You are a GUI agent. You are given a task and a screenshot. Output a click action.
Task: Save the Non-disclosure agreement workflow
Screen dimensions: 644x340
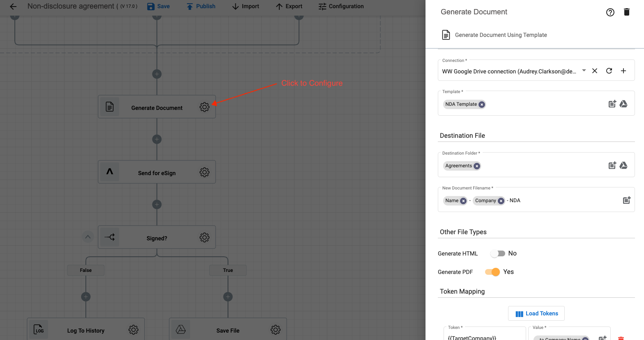tap(159, 7)
